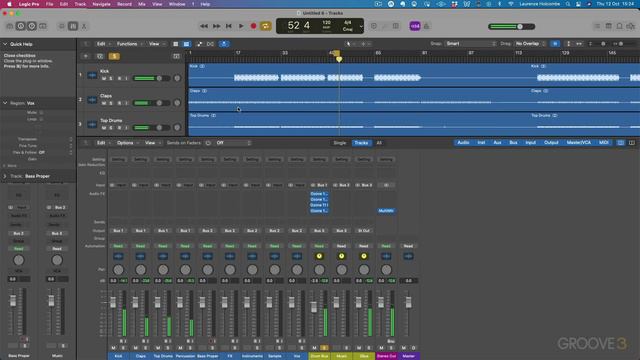The image size is (640, 360).
Task: Open the Track menu in menu bar
Action: 80,4
